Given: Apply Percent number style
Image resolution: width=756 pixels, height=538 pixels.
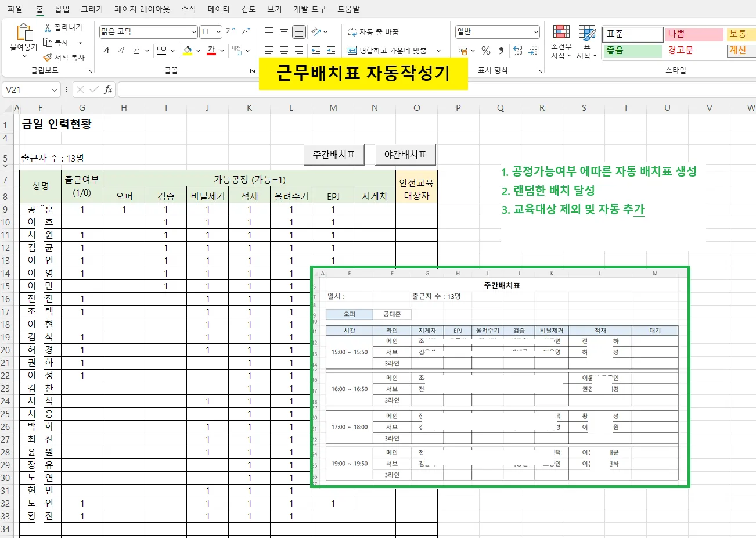Looking at the screenshot, I should click(485, 51).
